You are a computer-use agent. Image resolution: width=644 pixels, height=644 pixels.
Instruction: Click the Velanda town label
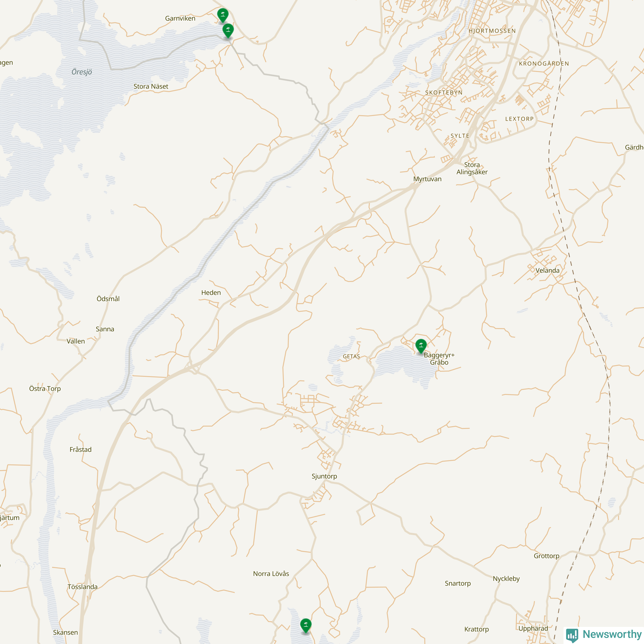(548, 270)
